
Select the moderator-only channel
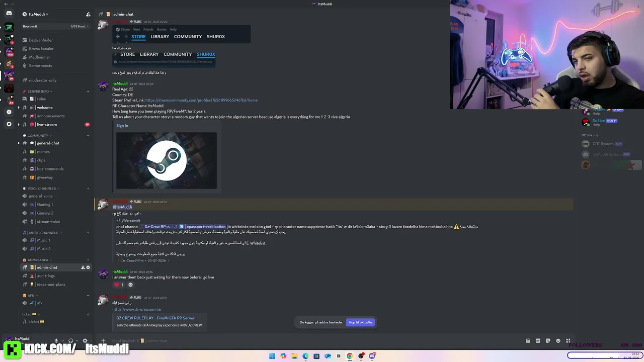click(x=56, y=80)
